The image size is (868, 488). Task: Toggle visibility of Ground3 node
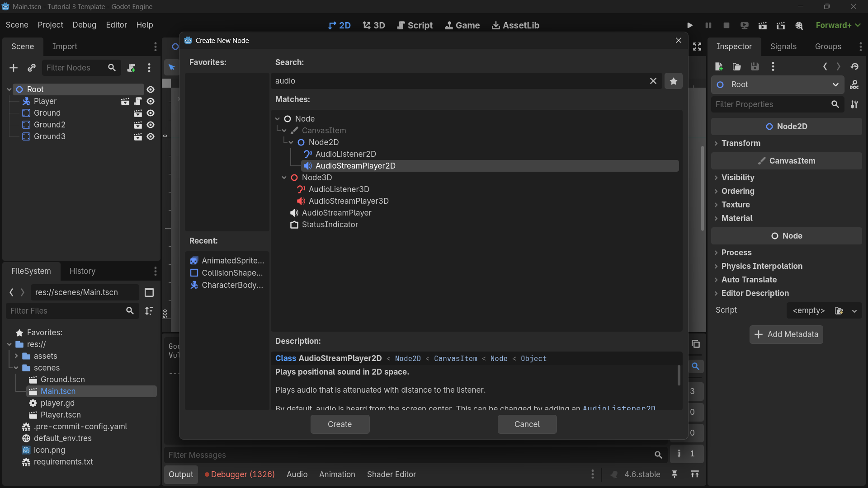point(151,136)
